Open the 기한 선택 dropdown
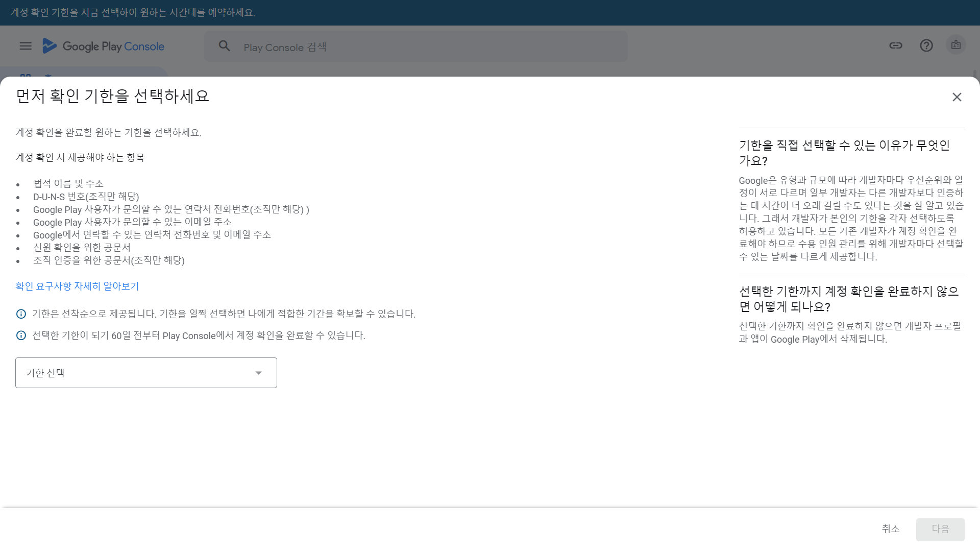The width and height of the screenshot is (980, 551). click(x=146, y=373)
